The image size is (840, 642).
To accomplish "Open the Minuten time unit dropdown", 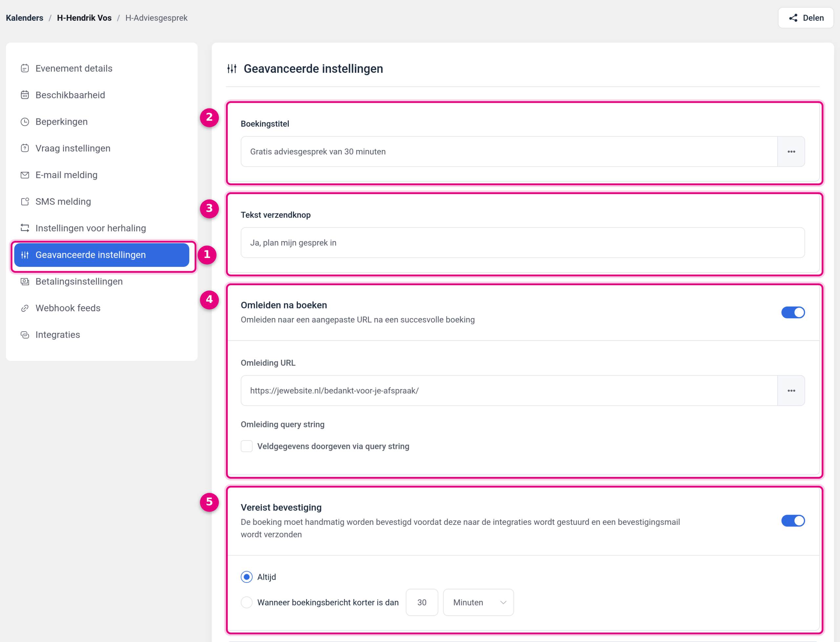I will pos(478,603).
